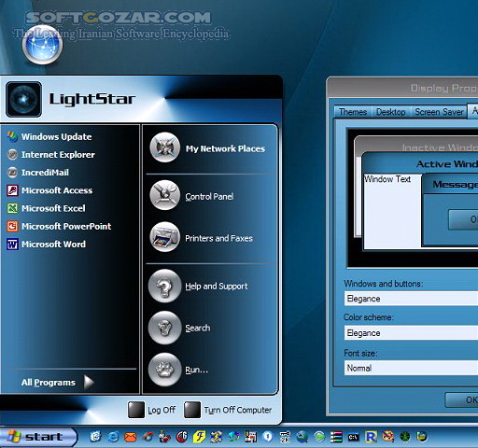Open the Windows and buttons dropdown
Screen dimensions: 478x448
point(411,299)
